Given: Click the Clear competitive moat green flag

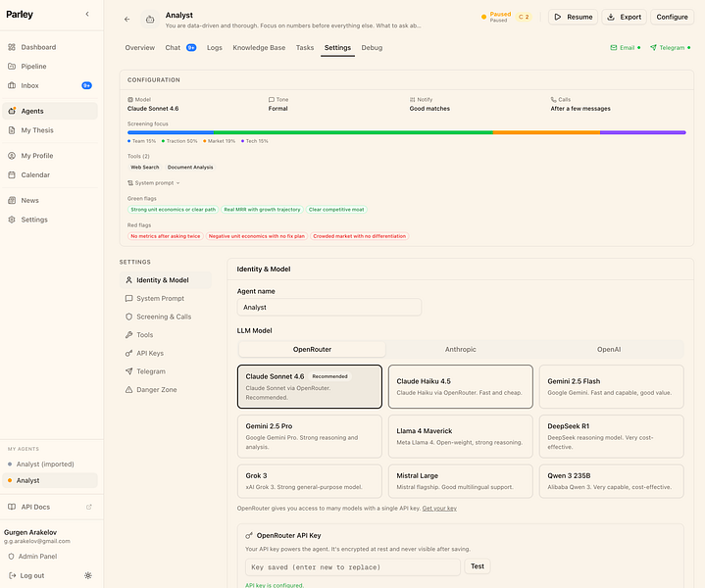Looking at the screenshot, I should [x=336, y=210].
